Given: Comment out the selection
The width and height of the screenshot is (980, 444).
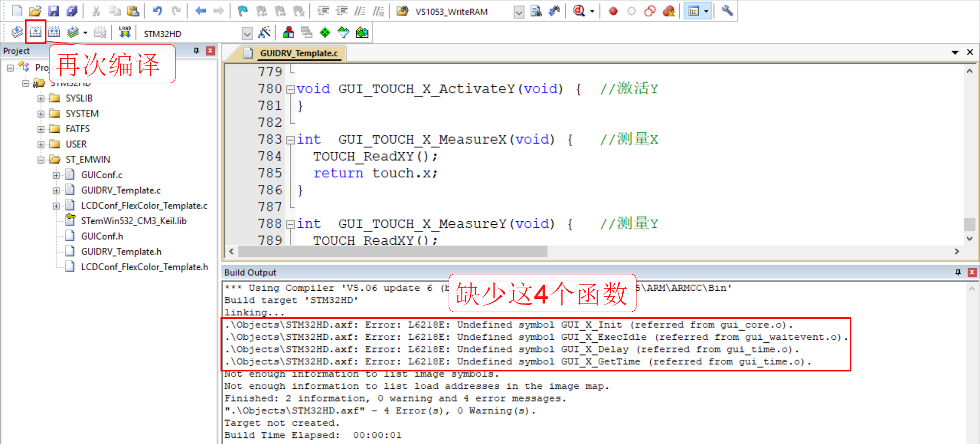Looking at the screenshot, I should [360, 11].
